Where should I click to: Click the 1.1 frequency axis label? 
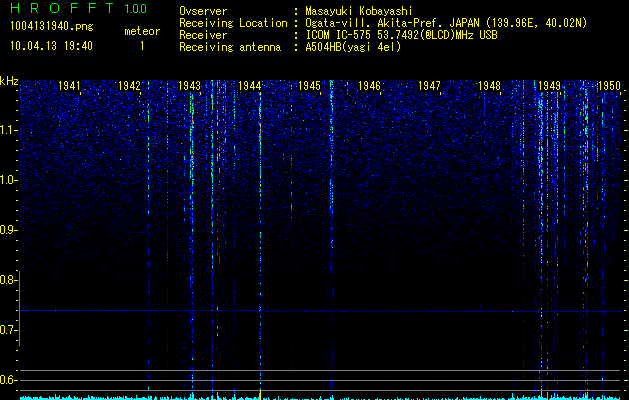[x=8, y=130]
